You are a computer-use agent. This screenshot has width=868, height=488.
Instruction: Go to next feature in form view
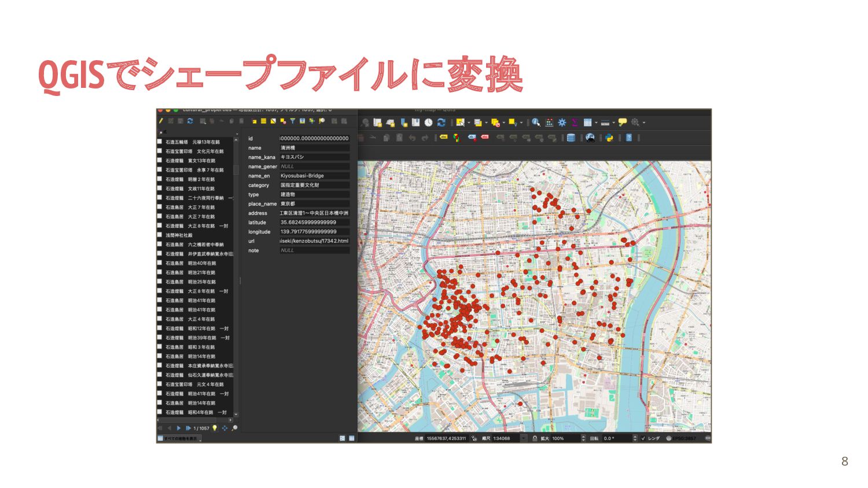[178, 428]
